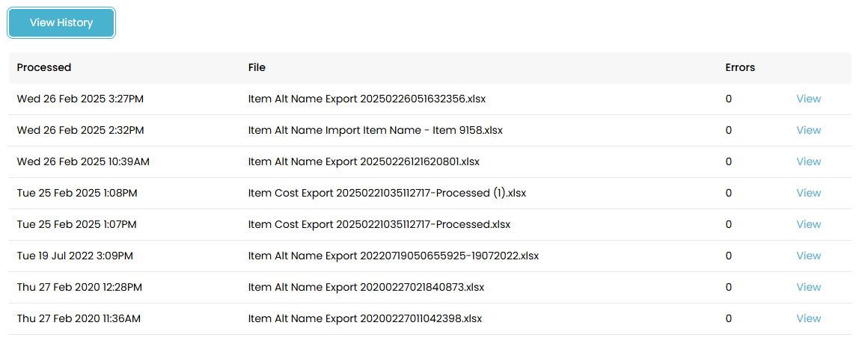
Task: Click file name Item Alt Name Export 20250226121620801.xlsx
Action: [364, 161]
